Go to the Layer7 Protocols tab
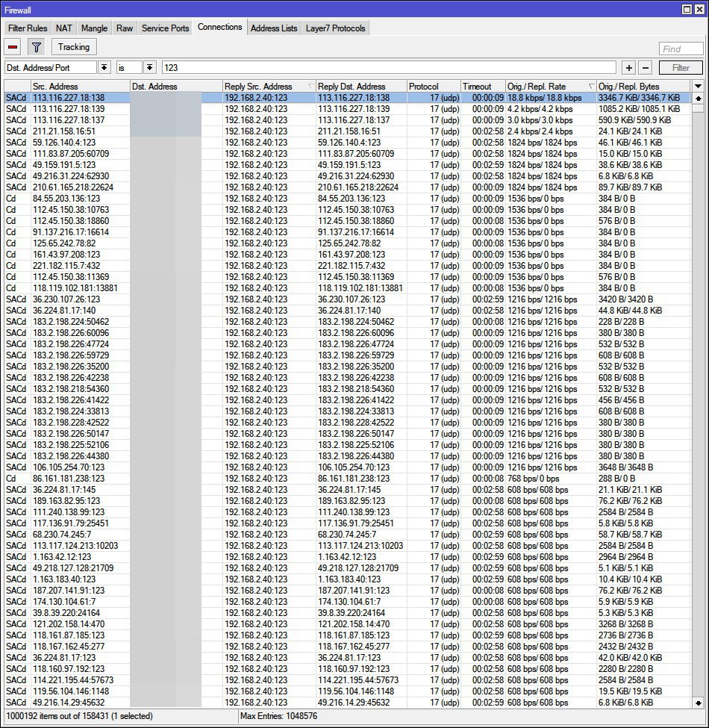The image size is (709, 728). (x=336, y=28)
